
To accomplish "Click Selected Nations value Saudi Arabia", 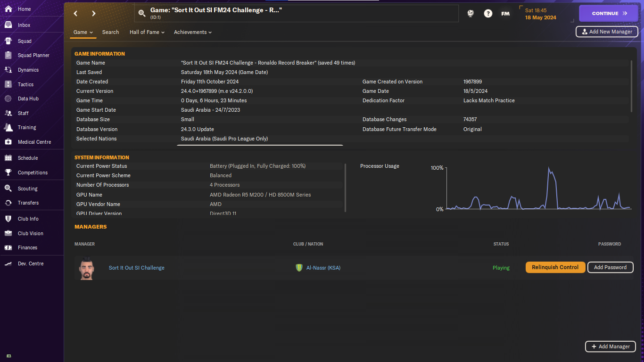I will click(224, 139).
